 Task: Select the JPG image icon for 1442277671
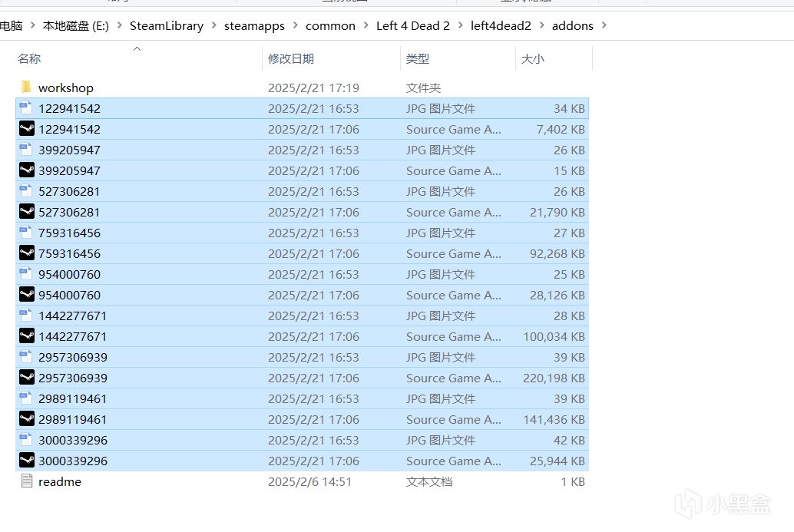(26, 316)
